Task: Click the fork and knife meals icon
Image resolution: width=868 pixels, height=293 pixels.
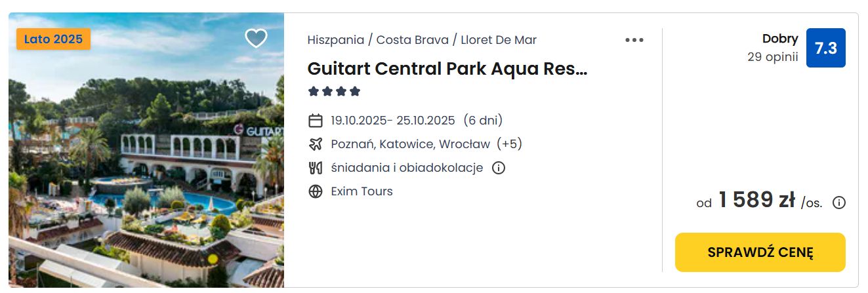Action: coord(316,168)
